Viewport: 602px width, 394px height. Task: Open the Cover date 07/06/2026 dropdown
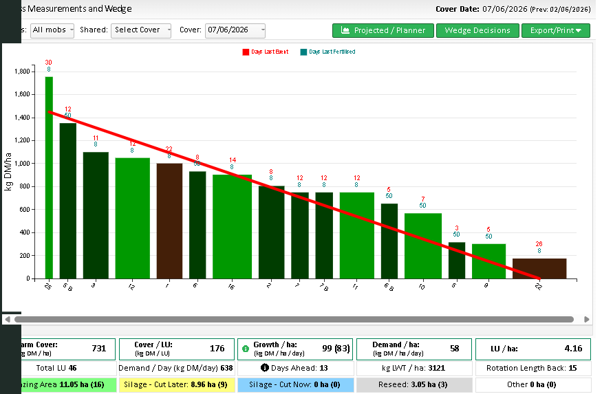235,30
